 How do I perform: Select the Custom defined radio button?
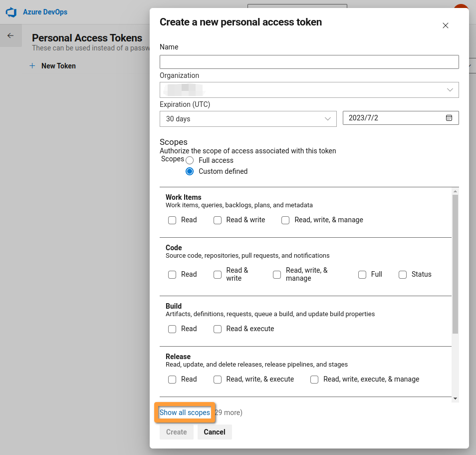(x=190, y=171)
